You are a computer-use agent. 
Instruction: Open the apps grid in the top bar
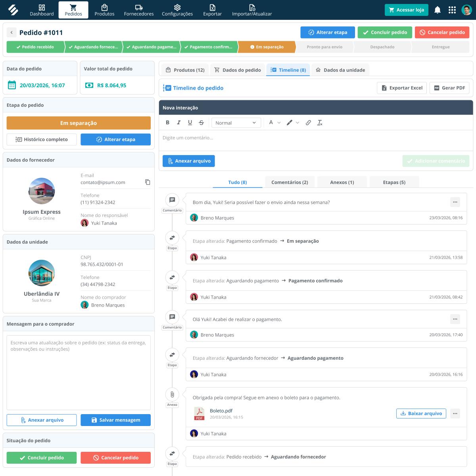452,10
